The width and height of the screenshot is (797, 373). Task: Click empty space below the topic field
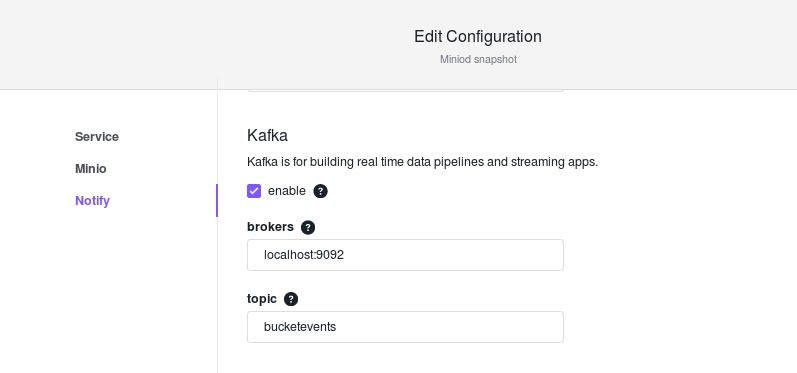(405, 360)
